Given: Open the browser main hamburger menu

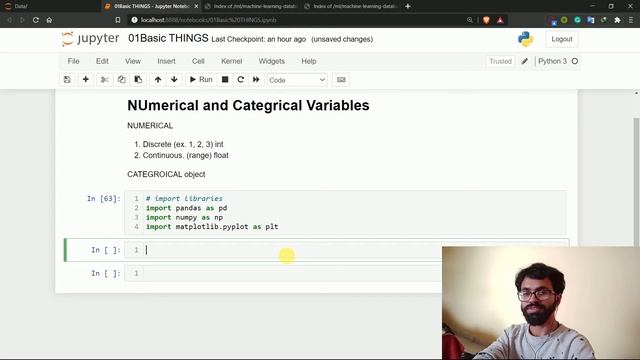Looking at the screenshot, I should click(631, 20).
